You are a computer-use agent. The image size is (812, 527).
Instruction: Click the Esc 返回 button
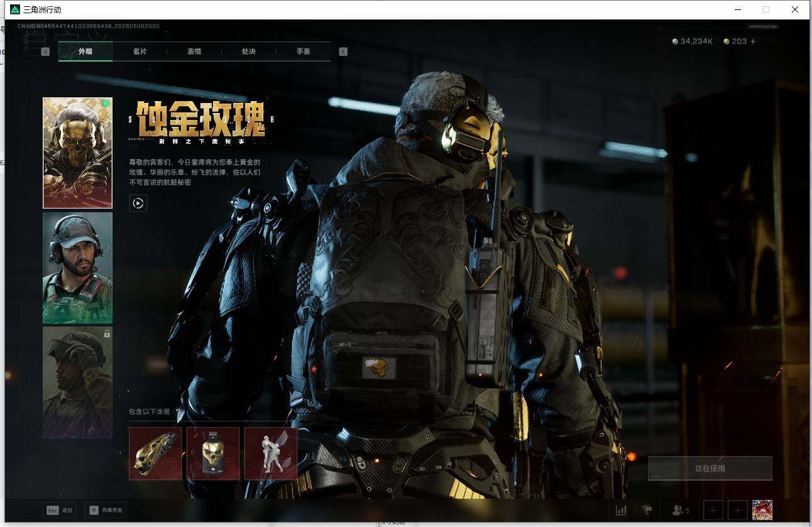coord(60,511)
